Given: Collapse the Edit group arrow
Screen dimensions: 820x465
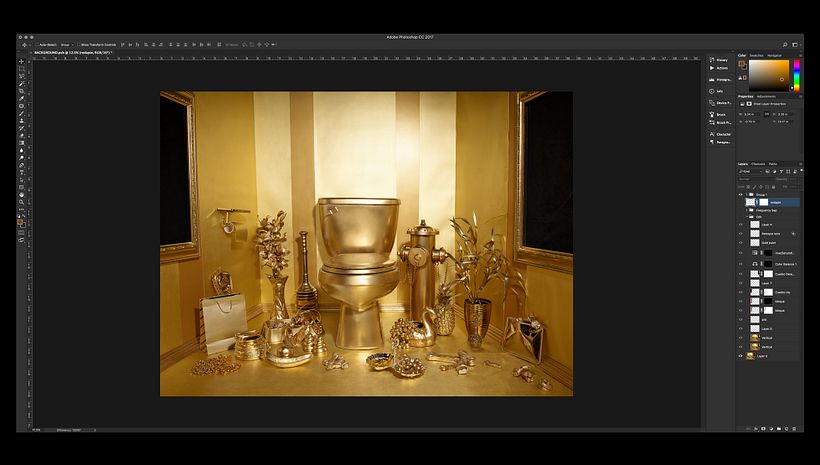Looking at the screenshot, I should tap(747, 217).
